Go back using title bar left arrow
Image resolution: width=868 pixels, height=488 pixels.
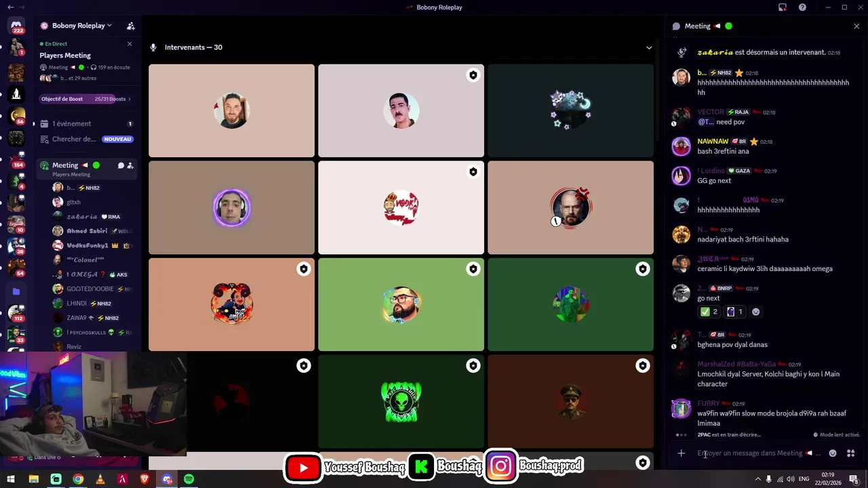[x=9, y=7]
